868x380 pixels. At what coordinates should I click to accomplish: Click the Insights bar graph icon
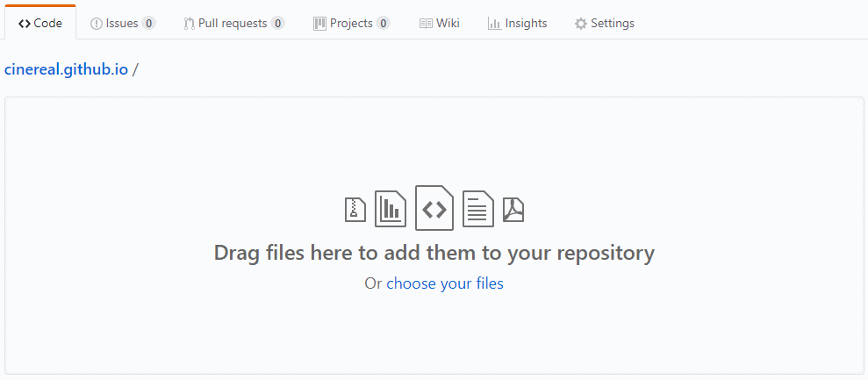tap(494, 24)
